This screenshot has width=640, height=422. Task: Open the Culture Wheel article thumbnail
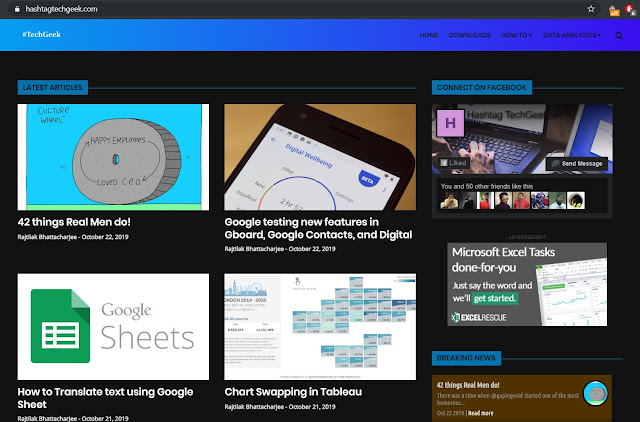click(x=113, y=157)
